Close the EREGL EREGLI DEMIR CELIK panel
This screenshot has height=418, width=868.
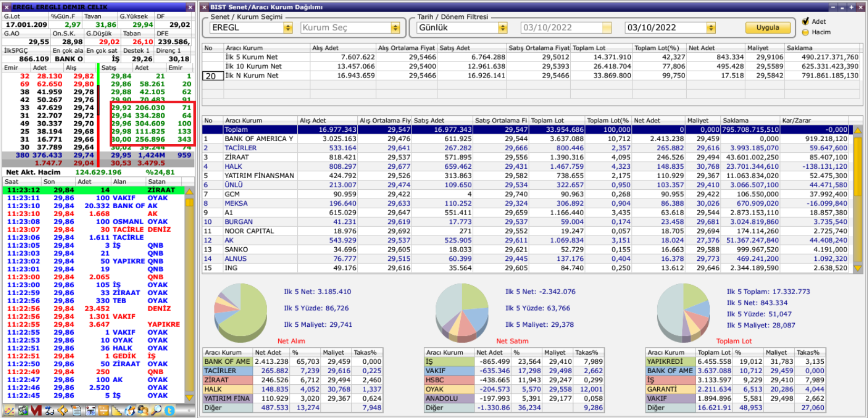click(6, 7)
